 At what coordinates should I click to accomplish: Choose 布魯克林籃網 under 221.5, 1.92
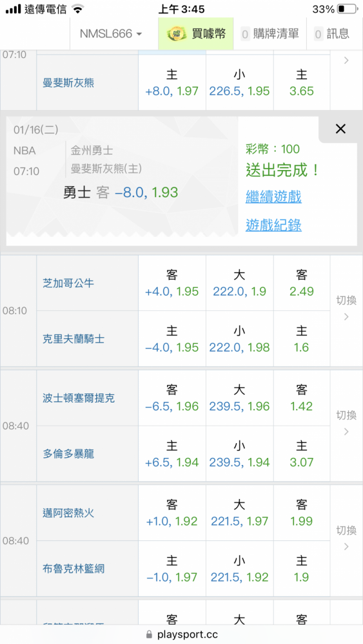pyautogui.click(x=240, y=569)
